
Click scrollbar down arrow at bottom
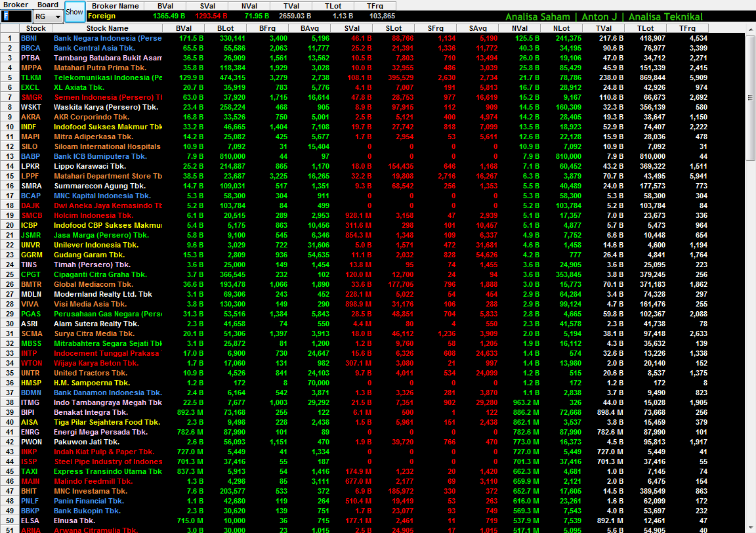(x=751, y=528)
